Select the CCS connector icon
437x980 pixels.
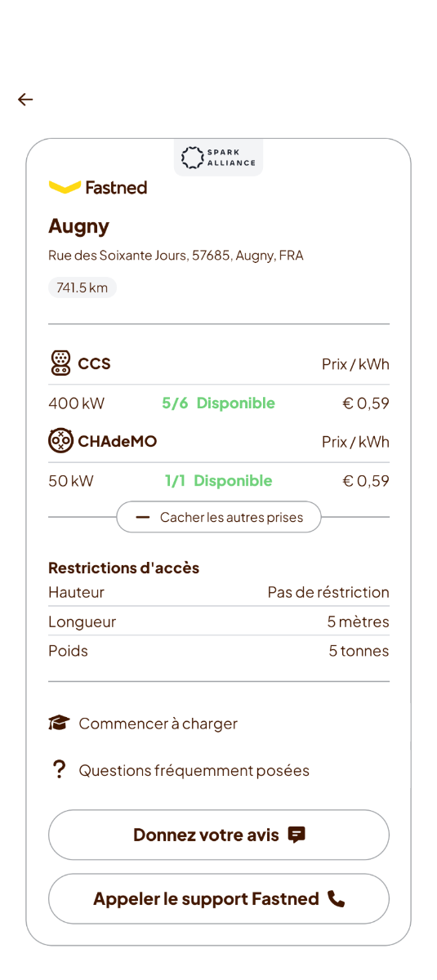[x=60, y=363]
